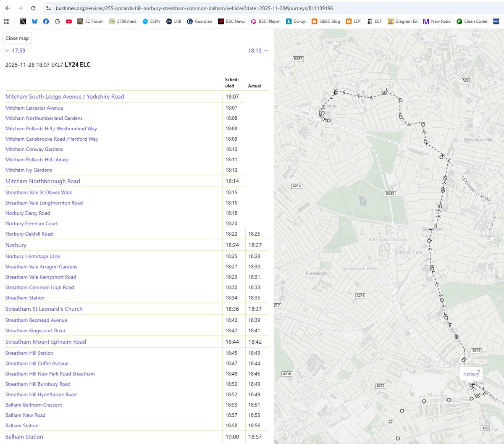This screenshot has width=504, height=444.
Task: Open the Facebook bookmark
Action: 46,21
